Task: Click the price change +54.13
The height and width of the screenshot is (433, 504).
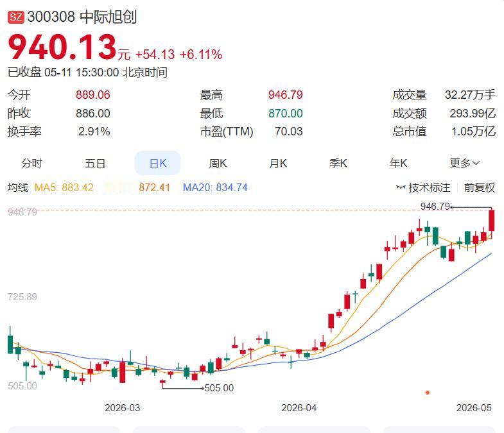Action: pyautogui.click(x=155, y=55)
